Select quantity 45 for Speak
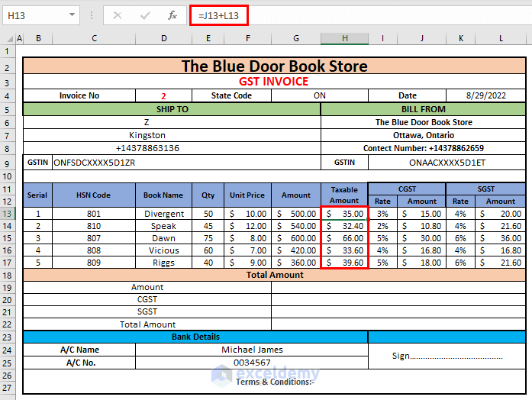This screenshot has height=400, width=532. pyautogui.click(x=208, y=226)
